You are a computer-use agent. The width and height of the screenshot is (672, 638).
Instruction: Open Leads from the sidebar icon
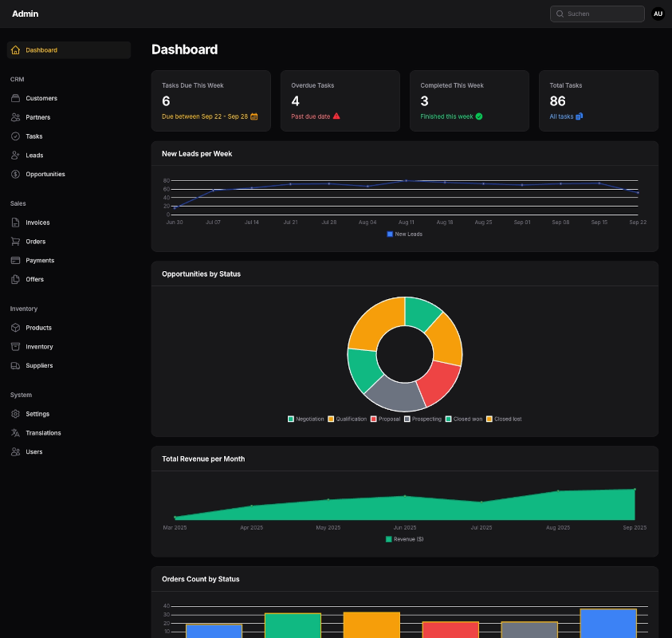click(15, 155)
